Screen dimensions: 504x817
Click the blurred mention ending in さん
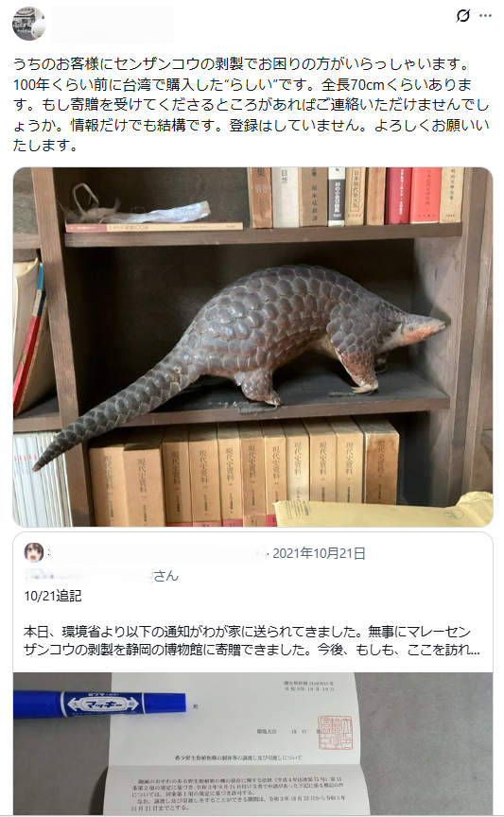101,576
